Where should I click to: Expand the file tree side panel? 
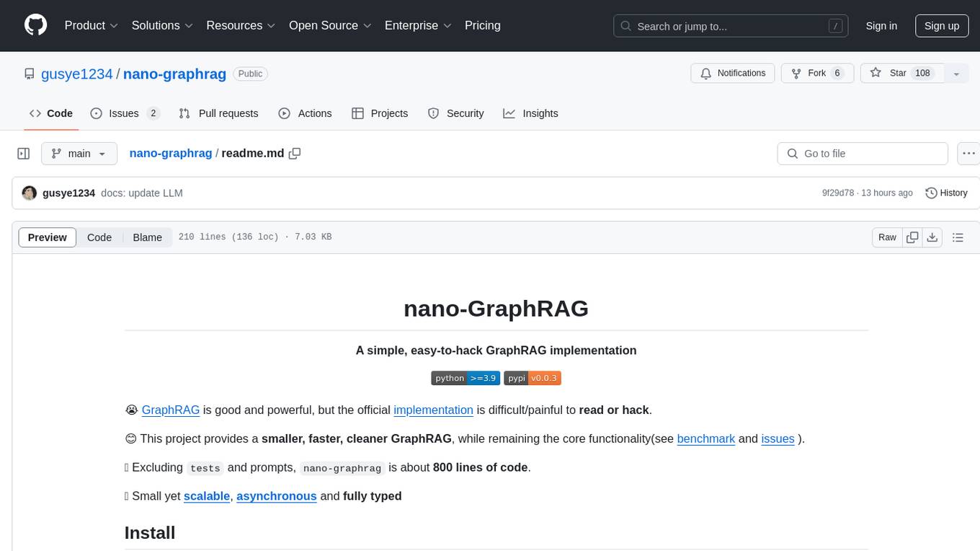24,154
